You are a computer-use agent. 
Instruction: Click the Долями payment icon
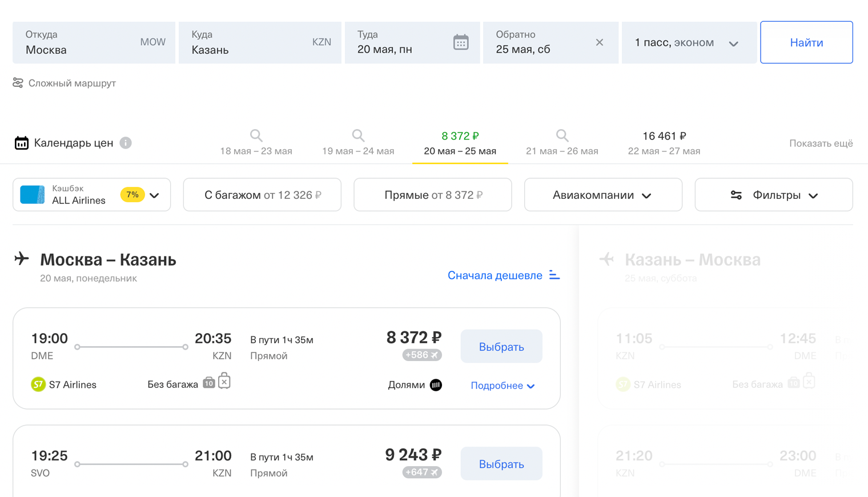tap(436, 385)
